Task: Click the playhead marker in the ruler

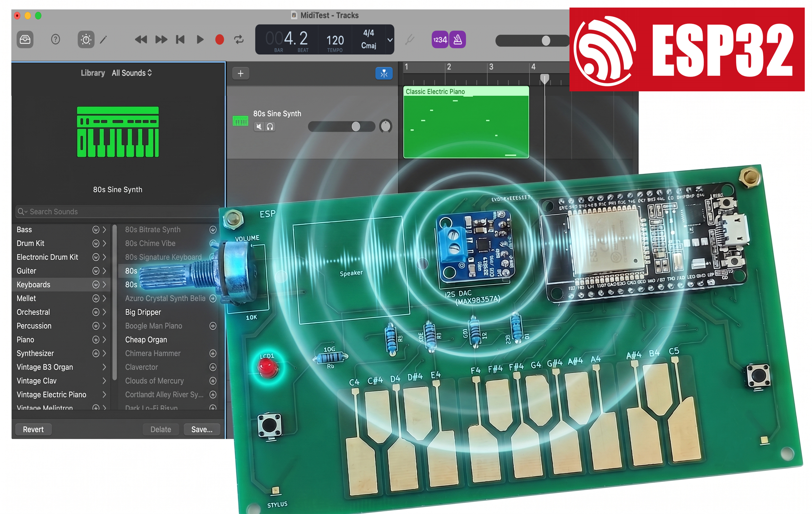Action: point(545,79)
